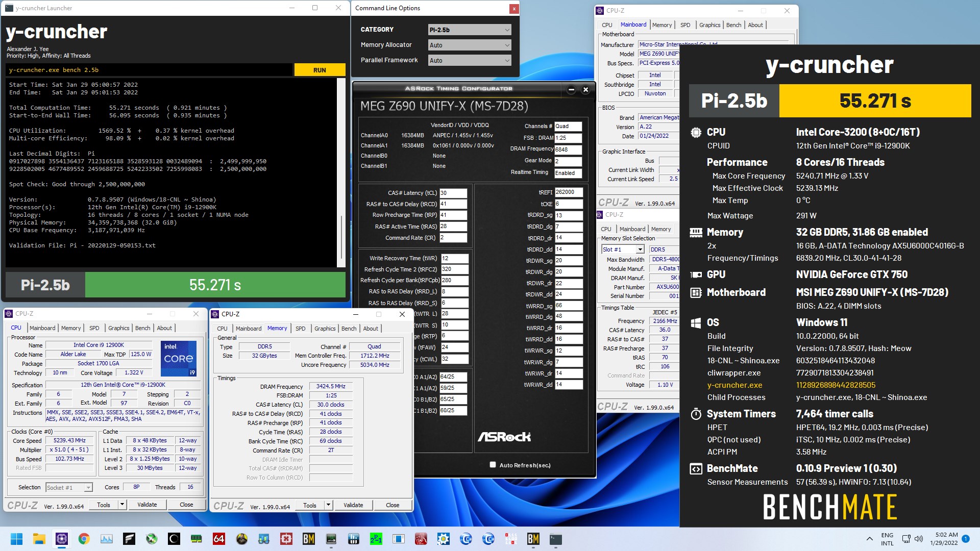Viewport: 980px width, 551px height.
Task: Show hidden system tray icons
Action: click(x=869, y=539)
